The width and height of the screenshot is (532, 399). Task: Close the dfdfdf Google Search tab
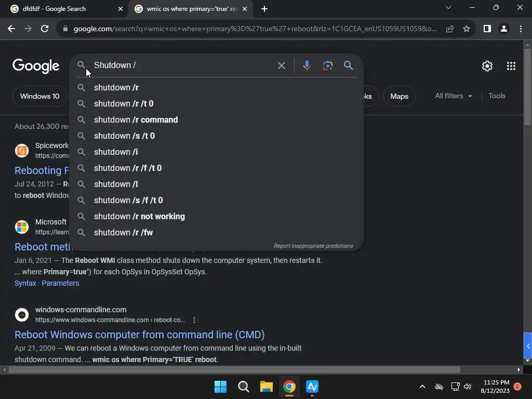pyautogui.click(x=120, y=9)
